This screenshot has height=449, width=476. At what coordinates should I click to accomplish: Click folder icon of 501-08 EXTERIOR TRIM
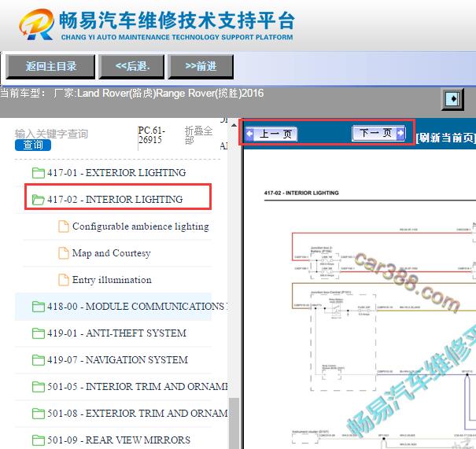tap(39, 414)
